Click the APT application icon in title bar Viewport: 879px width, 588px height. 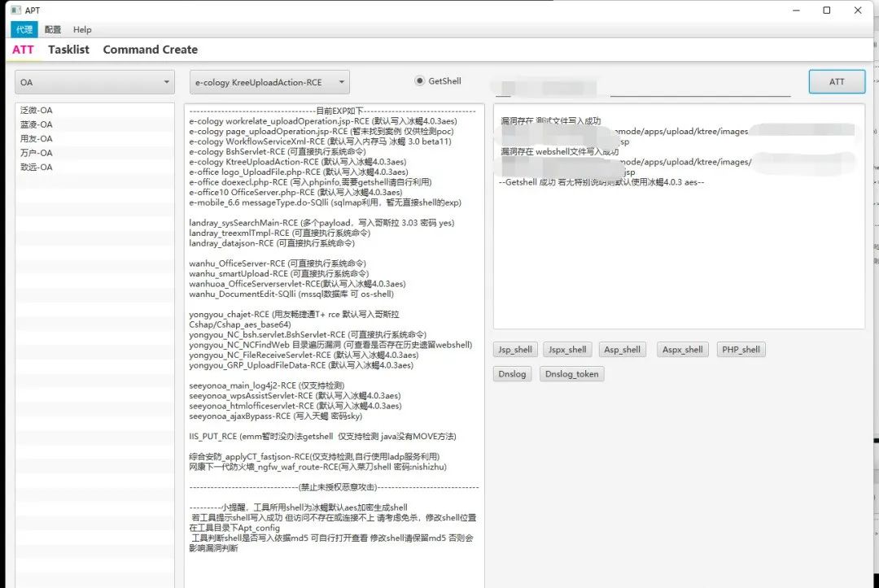coord(15,10)
